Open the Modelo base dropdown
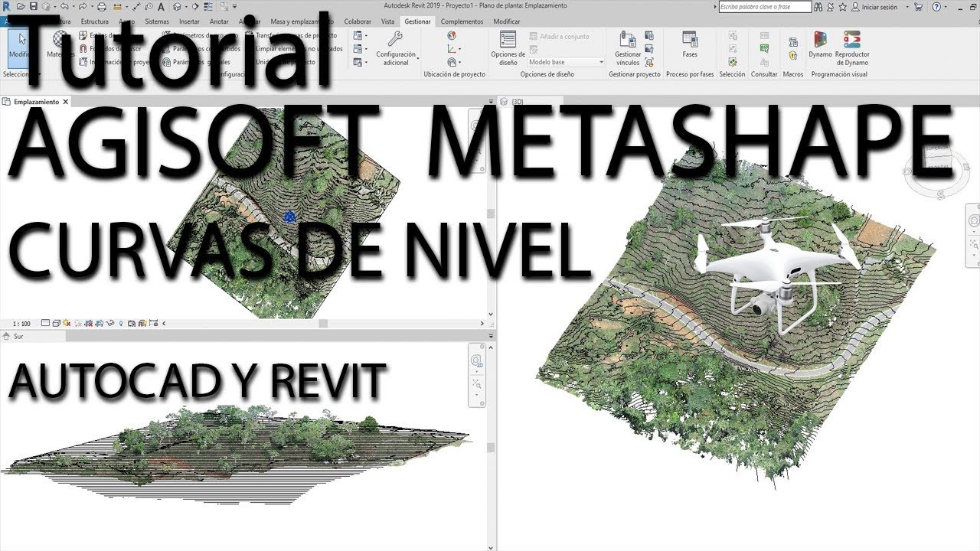980x551 pixels. [566, 62]
